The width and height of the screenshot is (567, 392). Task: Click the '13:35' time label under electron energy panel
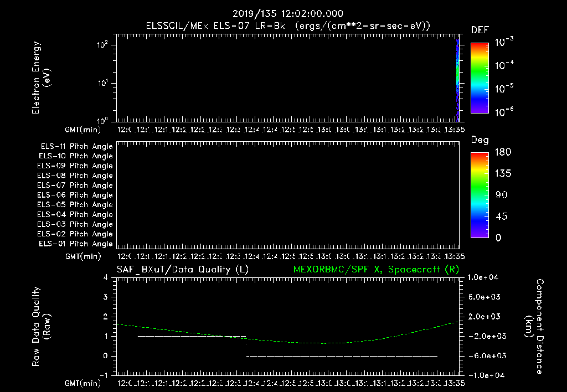[454, 130]
